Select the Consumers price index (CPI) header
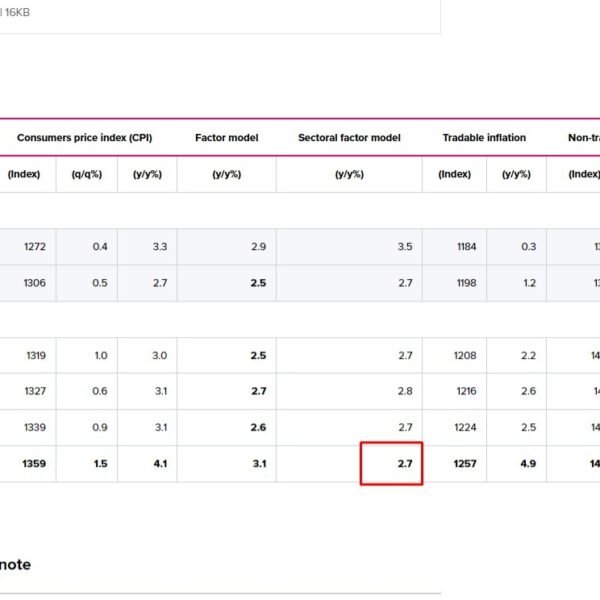This screenshot has width=600, height=600. (x=85, y=138)
